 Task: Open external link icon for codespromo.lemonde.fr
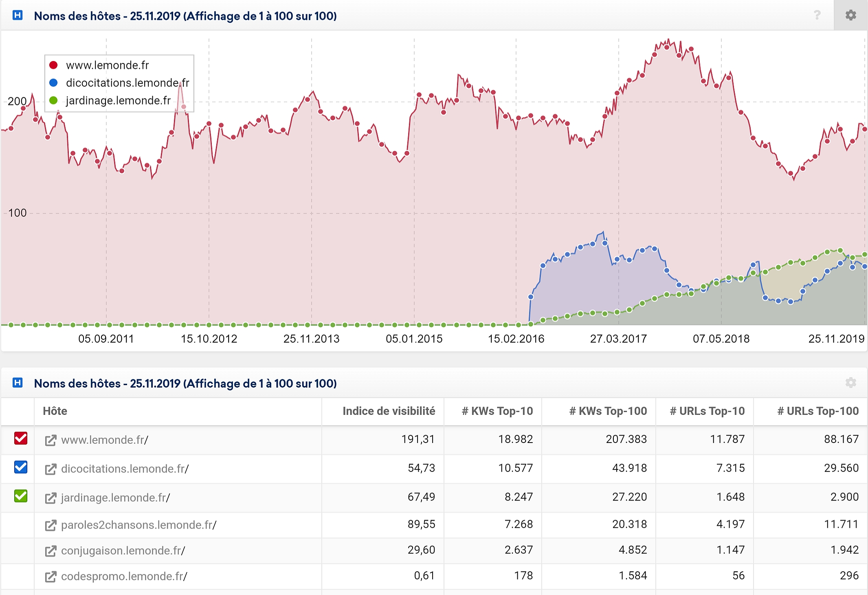coord(51,577)
